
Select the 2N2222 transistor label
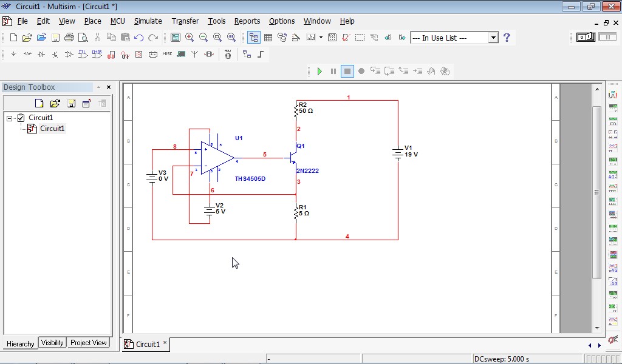point(307,170)
